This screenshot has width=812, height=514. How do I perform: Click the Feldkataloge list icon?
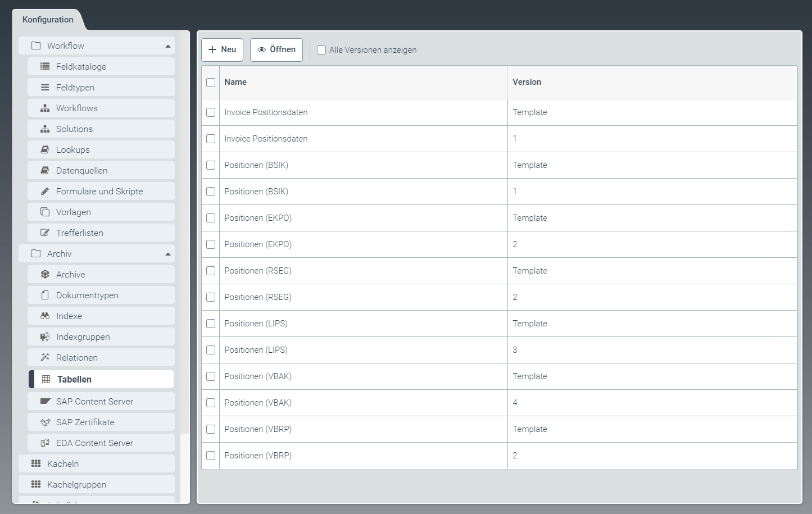tap(45, 66)
